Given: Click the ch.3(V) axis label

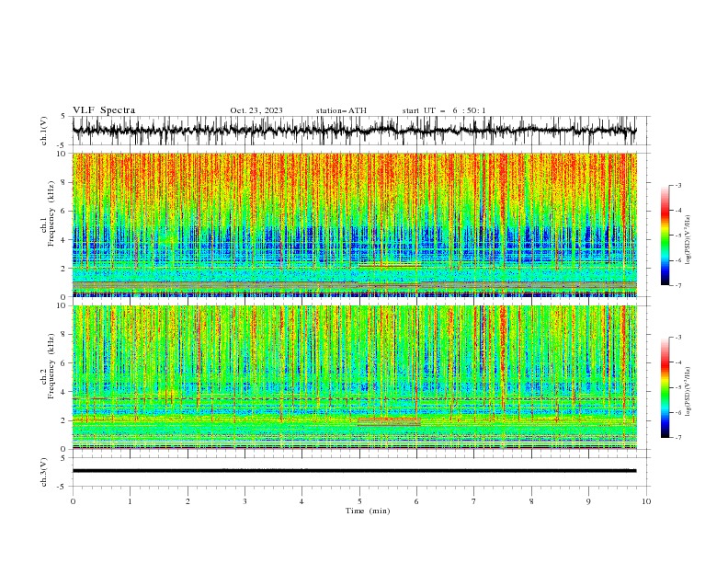Looking at the screenshot, I should coord(44,472).
